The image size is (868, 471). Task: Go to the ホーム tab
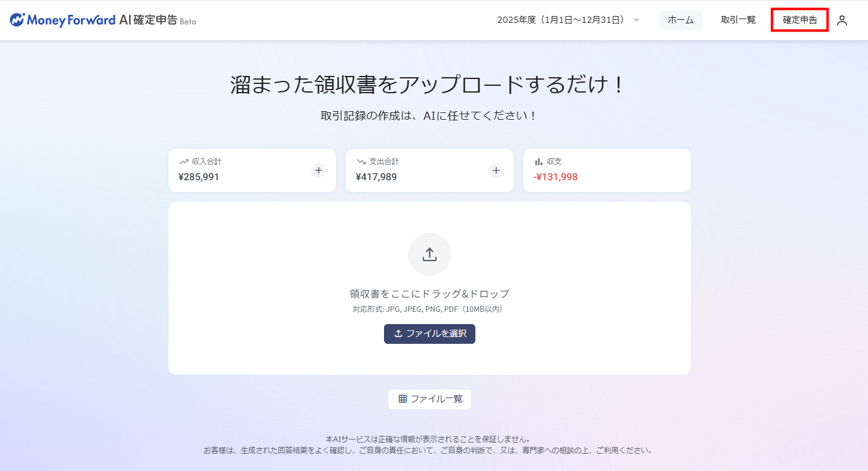pos(680,20)
